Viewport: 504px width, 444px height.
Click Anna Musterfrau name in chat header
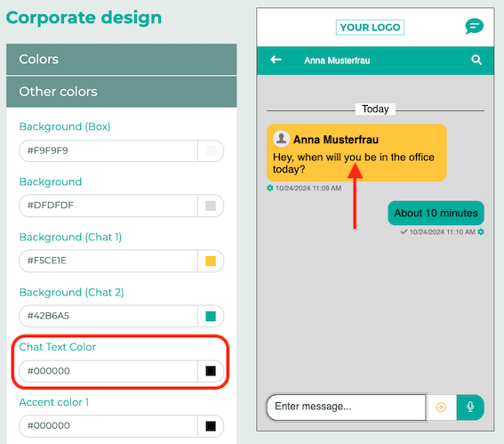(x=337, y=61)
